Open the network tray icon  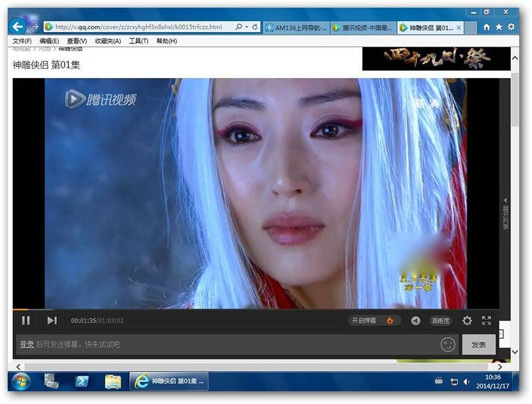pyautogui.click(x=454, y=382)
